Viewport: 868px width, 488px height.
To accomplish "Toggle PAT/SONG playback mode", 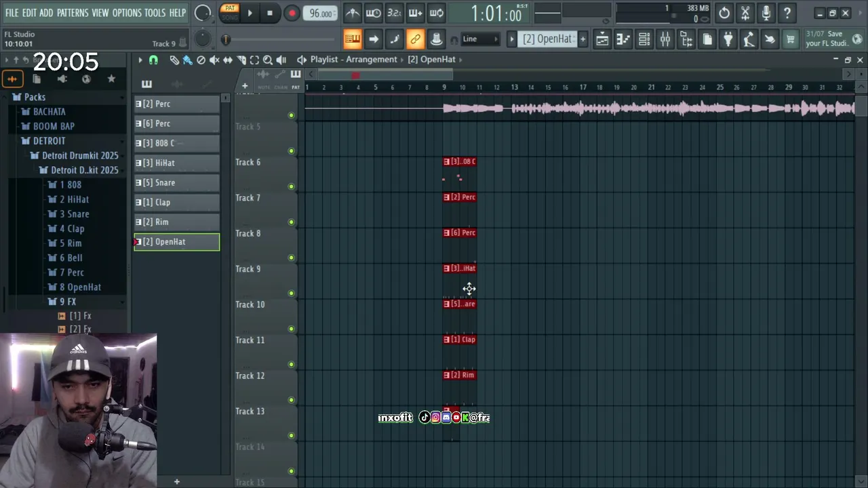I will click(230, 13).
